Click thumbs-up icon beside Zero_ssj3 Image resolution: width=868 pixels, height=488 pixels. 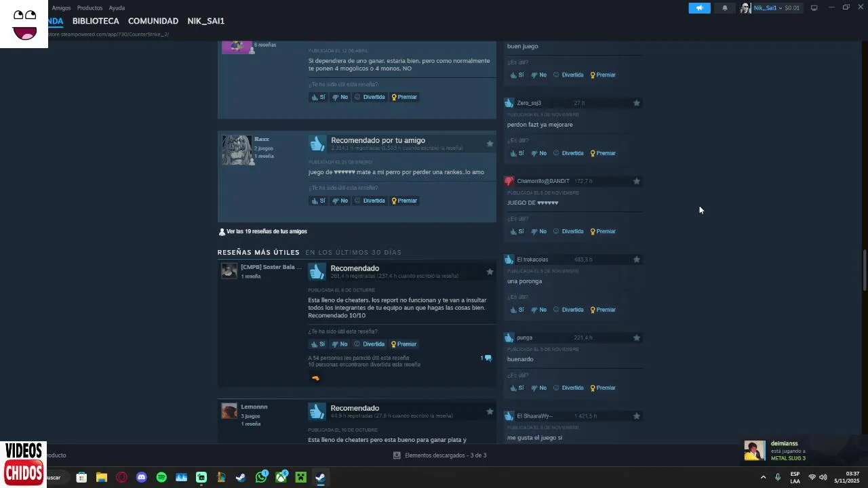coord(509,103)
